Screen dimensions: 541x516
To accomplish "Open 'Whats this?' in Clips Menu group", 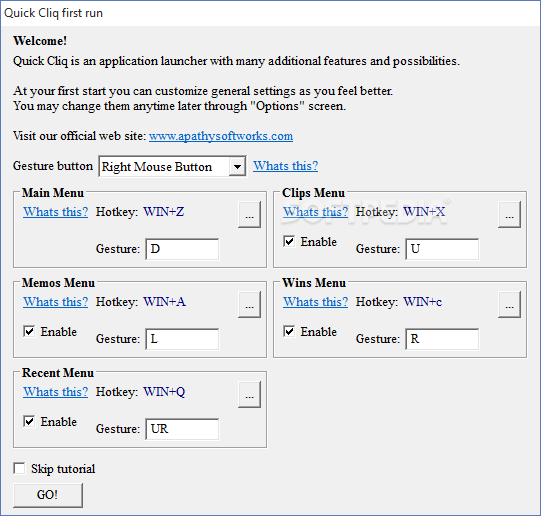I will point(316,212).
